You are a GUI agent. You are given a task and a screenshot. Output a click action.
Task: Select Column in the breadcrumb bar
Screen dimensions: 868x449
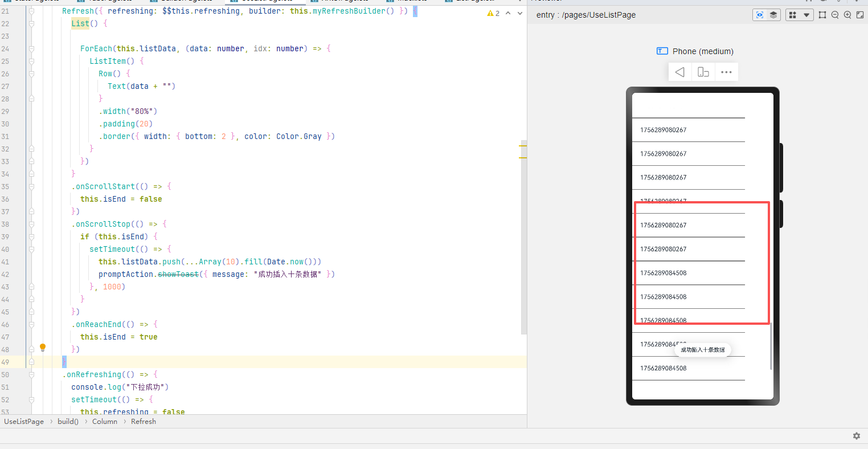pyautogui.click(x=105, y=422)
